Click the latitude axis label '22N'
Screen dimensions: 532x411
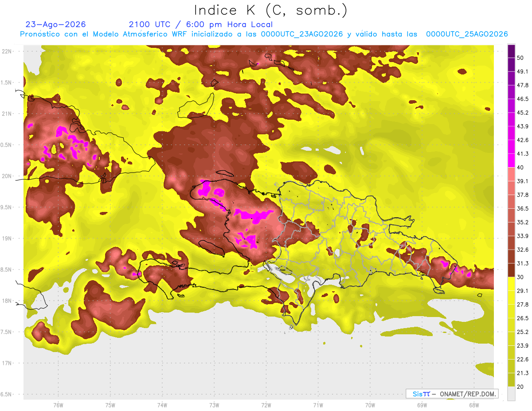point(7,51)
